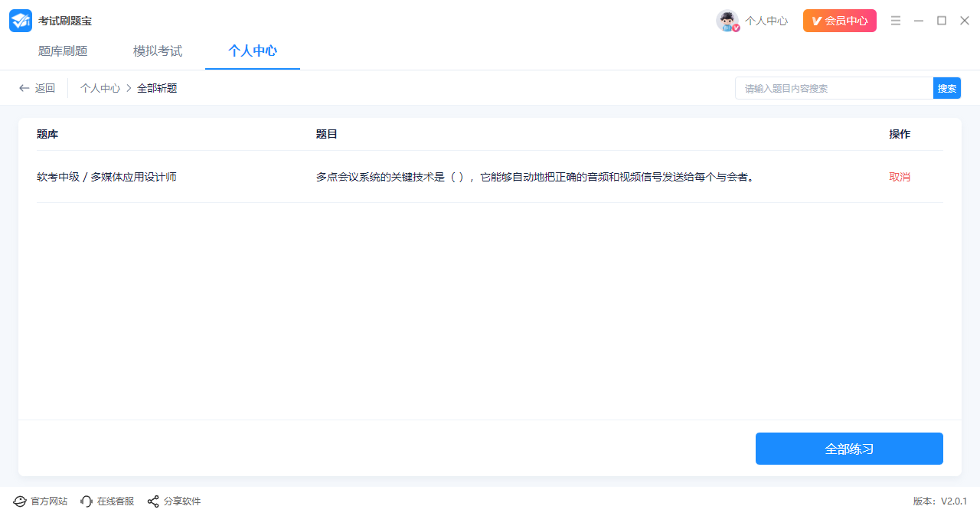Click the 分享软件 share icon

pos(153,501)
